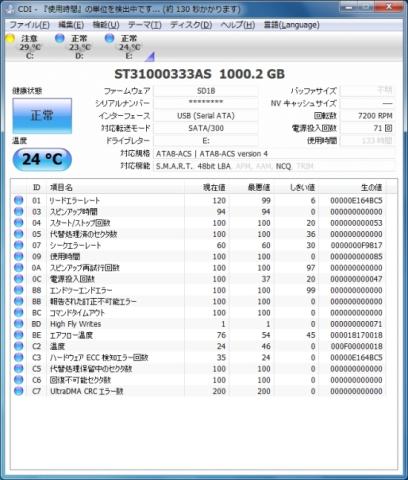Click the 24 °C temperature button
This screenshot has height=480, width=408.
[42, 159]
